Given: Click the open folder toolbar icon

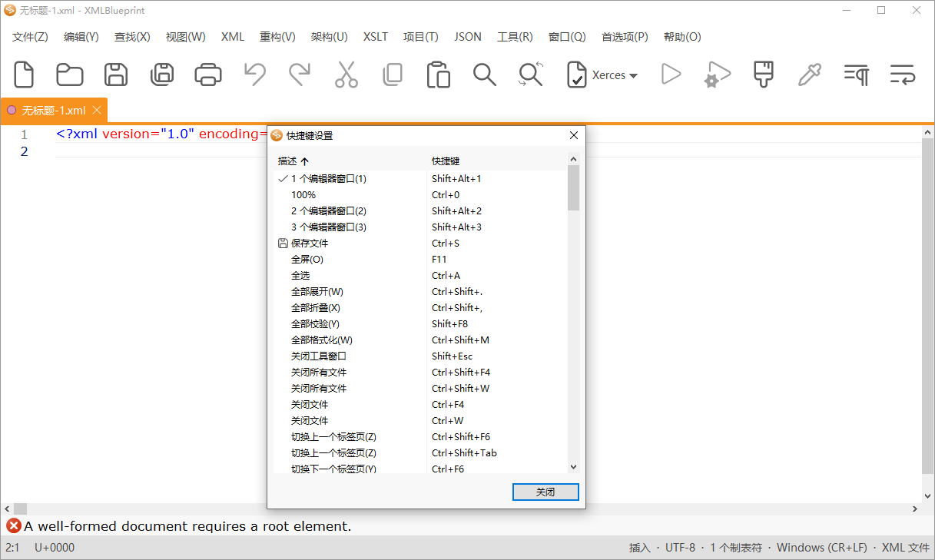Looking at the screenshot, I should coord(70,75).
